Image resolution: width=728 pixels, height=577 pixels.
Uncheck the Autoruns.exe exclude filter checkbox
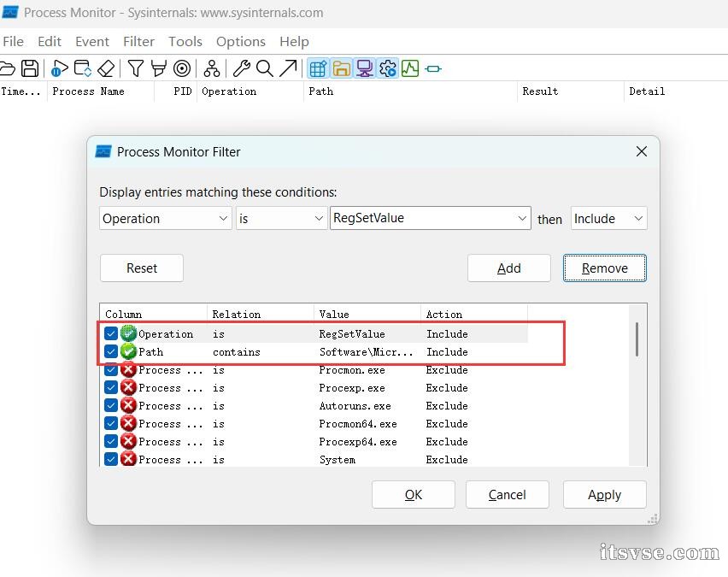click(111, 405)
